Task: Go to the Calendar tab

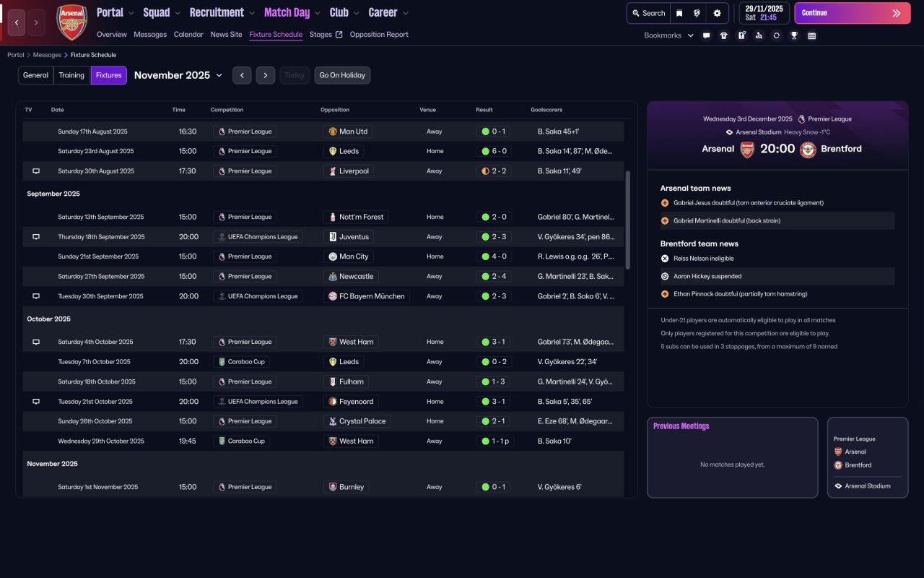Action: pos(188,35)
